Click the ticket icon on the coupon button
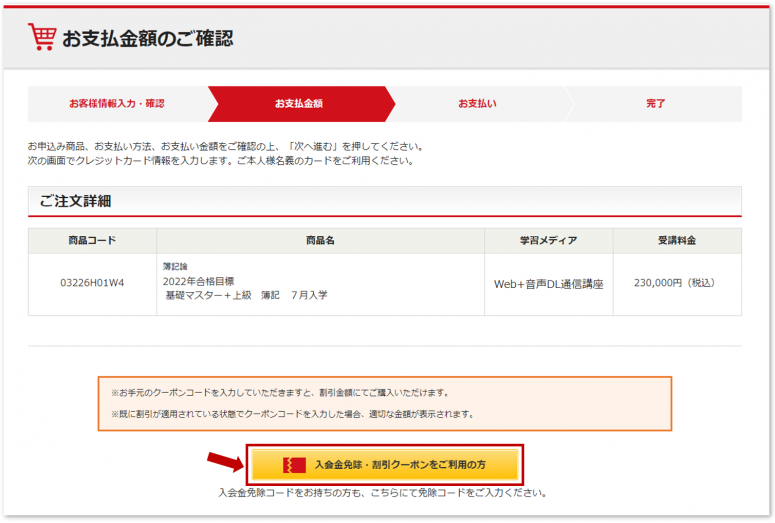This screenshot has height=523, width=775. point(293,465)
